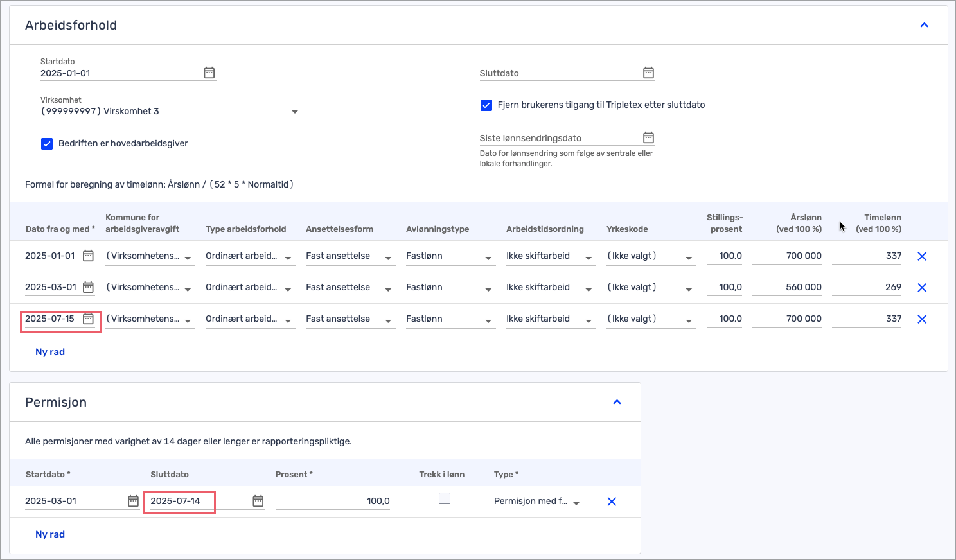Uncheck Fjern brukerens tilgang til Tripletex

click(486, 105)
